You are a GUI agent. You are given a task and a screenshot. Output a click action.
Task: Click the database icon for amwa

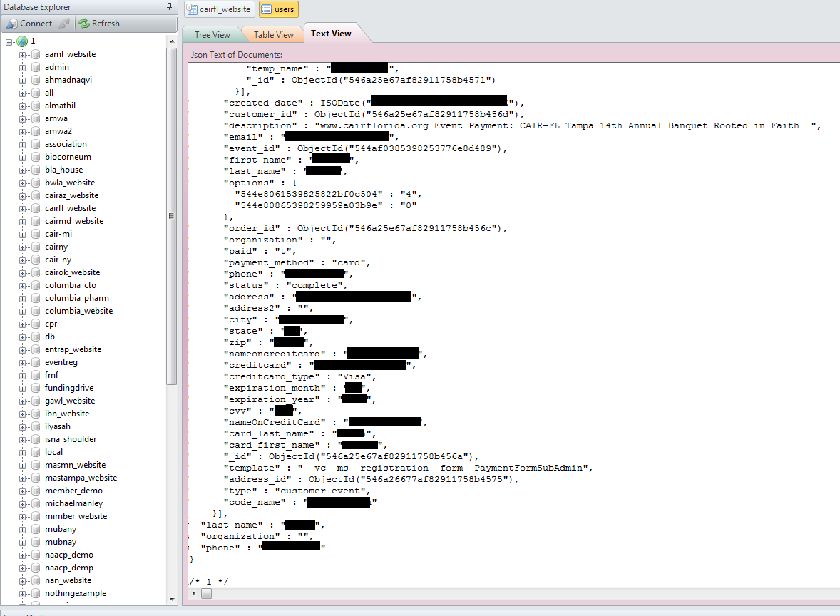click(36, 118)
